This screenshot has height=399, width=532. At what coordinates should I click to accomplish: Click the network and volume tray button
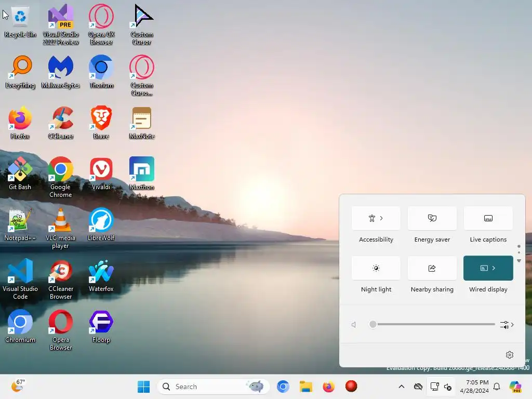point(441,387)
